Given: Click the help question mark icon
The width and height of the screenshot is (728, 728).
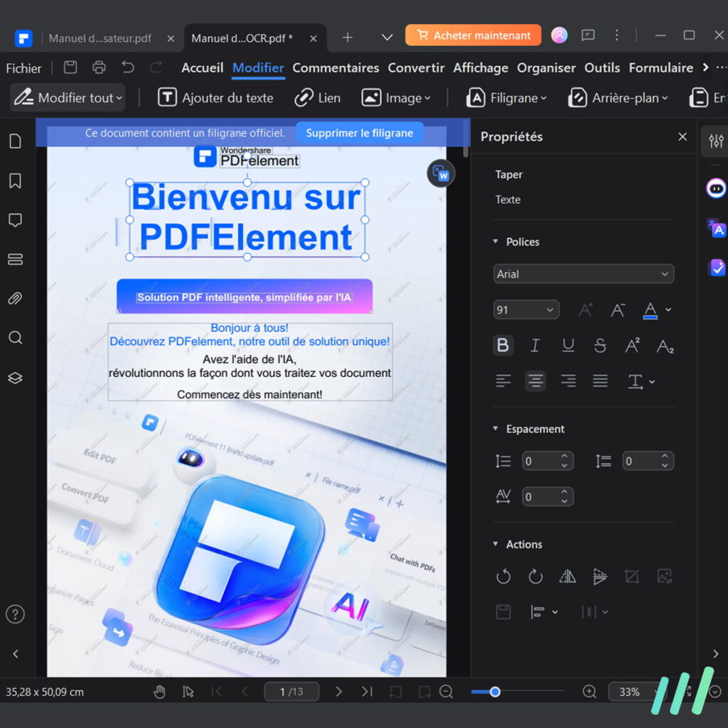Looking at the screenshot, I should [x=16, y=614].
